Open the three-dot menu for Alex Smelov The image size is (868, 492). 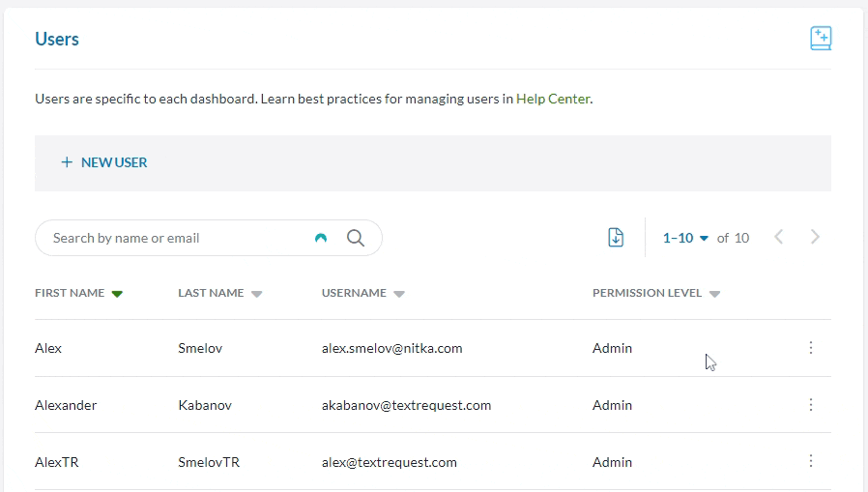pos(811,348)
